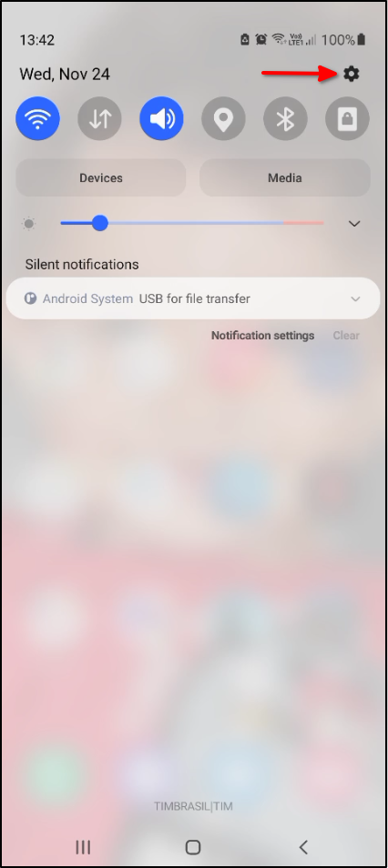Open settings via the gear icon
This screenshot has width=388, height=868.
pyautogui.click(x=351, y=74)
